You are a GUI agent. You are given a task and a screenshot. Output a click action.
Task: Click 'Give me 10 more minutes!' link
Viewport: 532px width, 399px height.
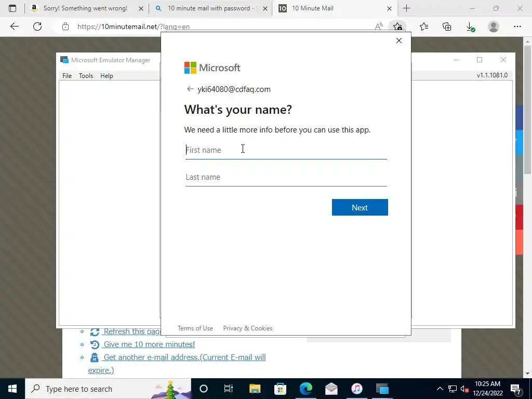[x=149, y=344]
